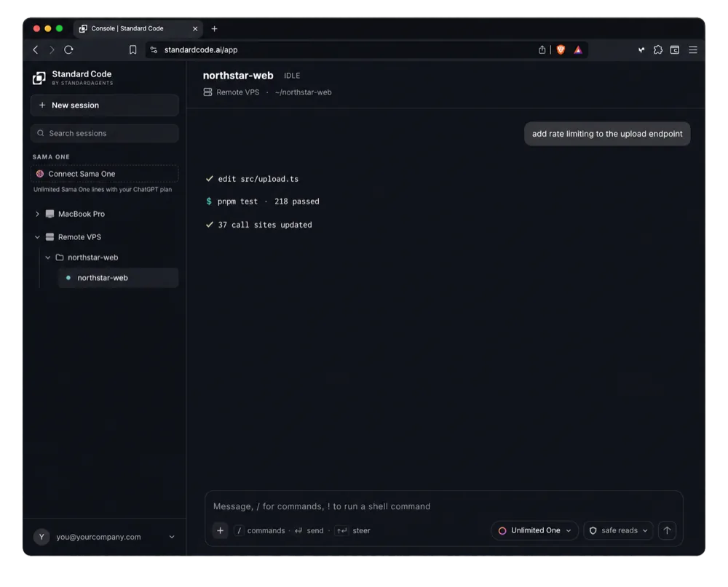Viewport: 728px width, 587px height.
Task: Click the slash commands hint
Action: [x=260, y=530]
